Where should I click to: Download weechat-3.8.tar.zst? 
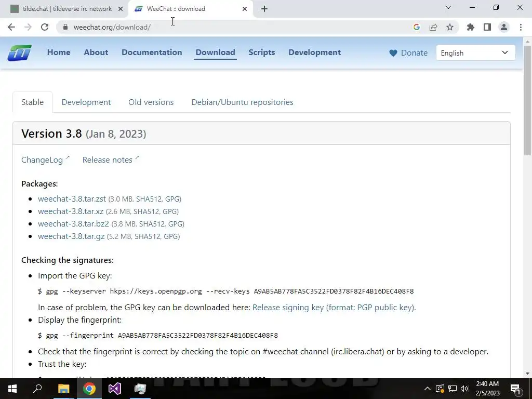point(72,199)
